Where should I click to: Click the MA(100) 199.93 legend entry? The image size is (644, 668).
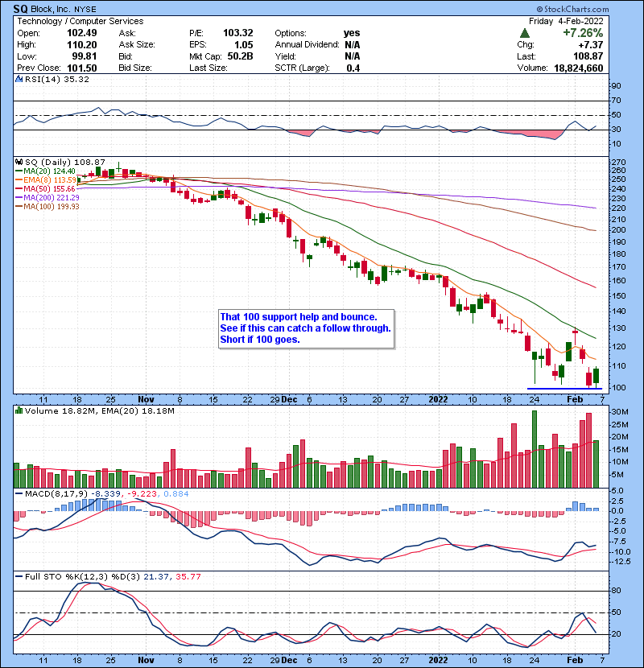47,207
